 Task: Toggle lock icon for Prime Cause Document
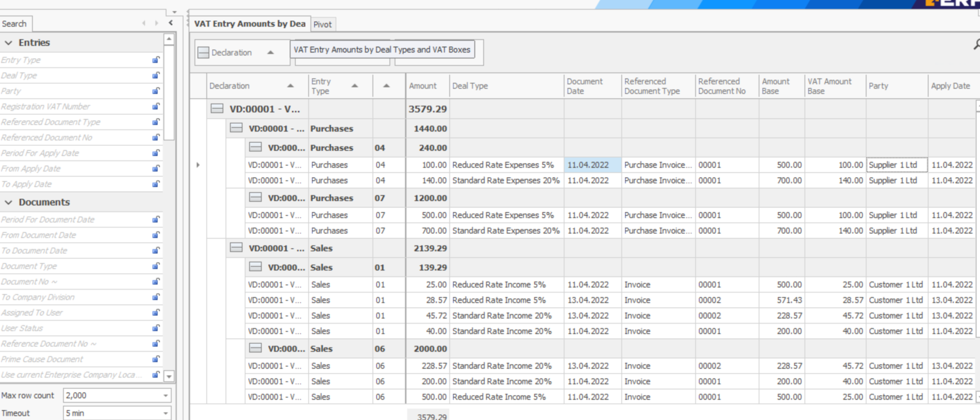(x=156, y=359)
